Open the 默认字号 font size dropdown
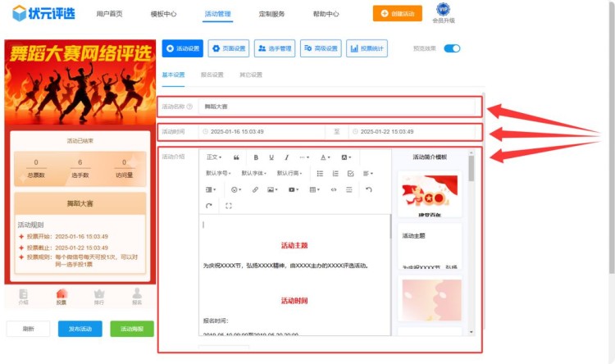 pyautogui.click(x=218, y=173)
